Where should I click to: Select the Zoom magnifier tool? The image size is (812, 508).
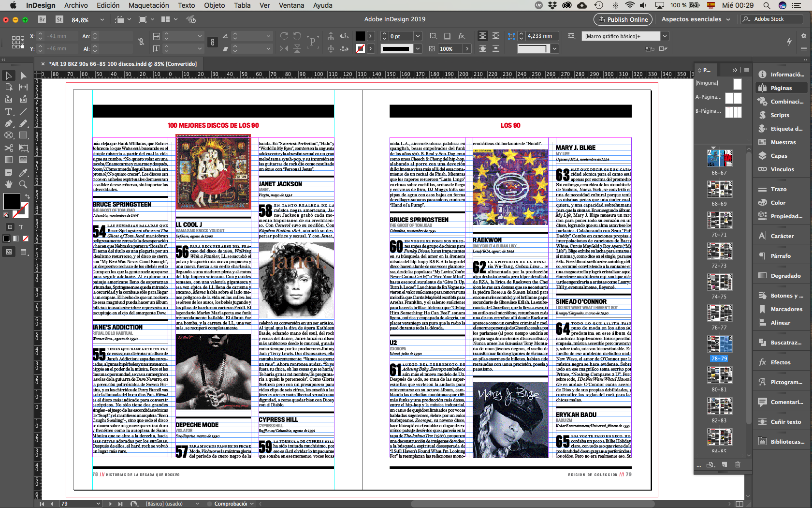pos(23,184)
